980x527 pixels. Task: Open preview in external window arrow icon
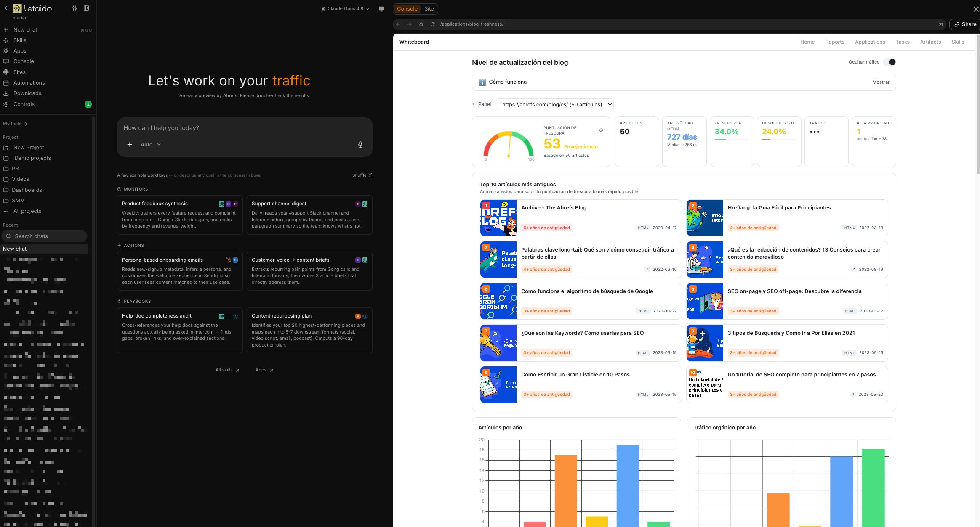[940, 24]
